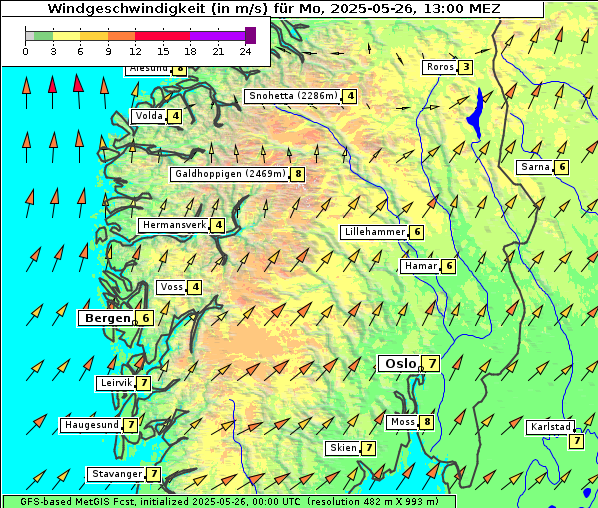
Task: Click the wind value box beside Roros
Action: 466,67
